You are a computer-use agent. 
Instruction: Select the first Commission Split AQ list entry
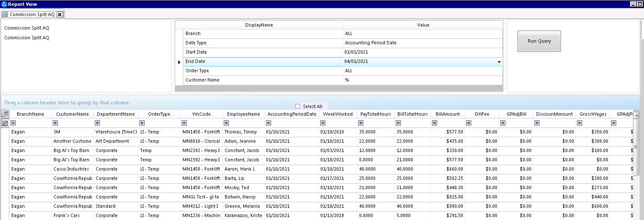pos(27,28)
